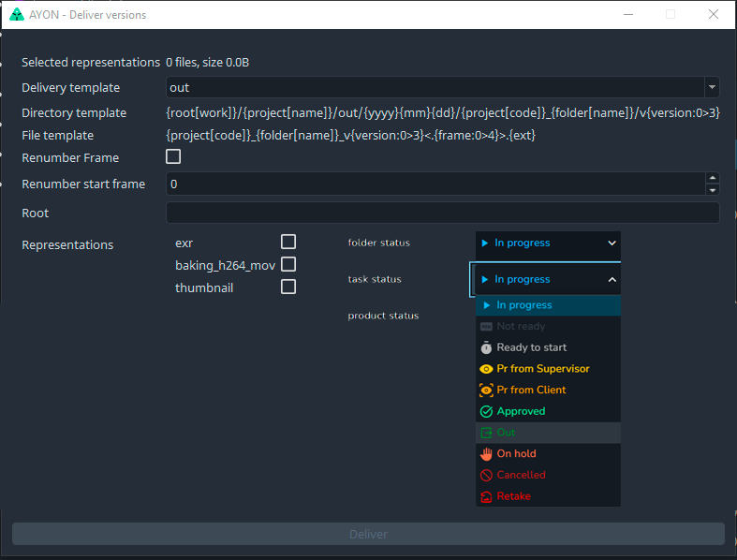This screenshot has height=560, width=737.
Task: Select the disabled Not ready option
Action: pos(548,326)
